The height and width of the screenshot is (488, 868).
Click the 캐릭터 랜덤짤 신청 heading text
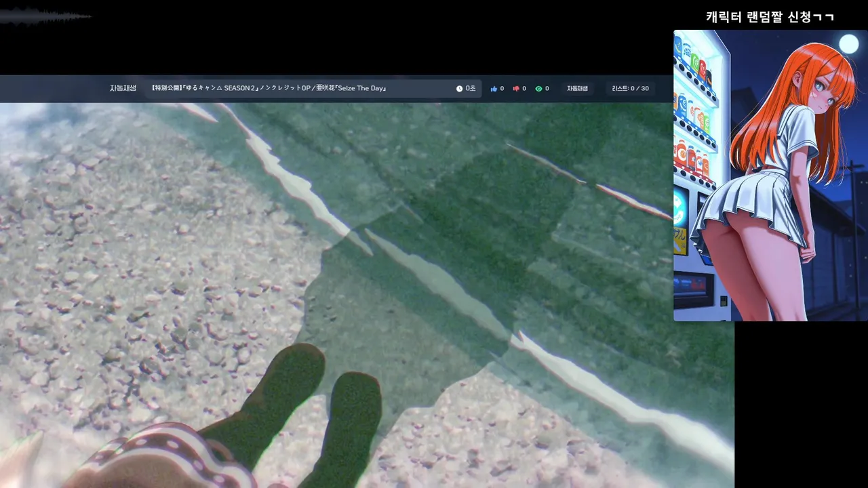(x=770, y=17)
